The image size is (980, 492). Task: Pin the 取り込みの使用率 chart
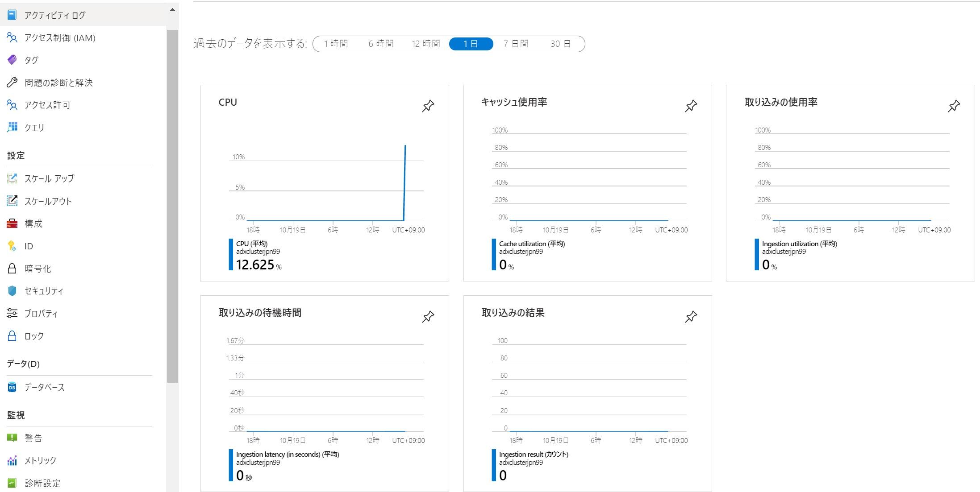click(x=954, y=106)
